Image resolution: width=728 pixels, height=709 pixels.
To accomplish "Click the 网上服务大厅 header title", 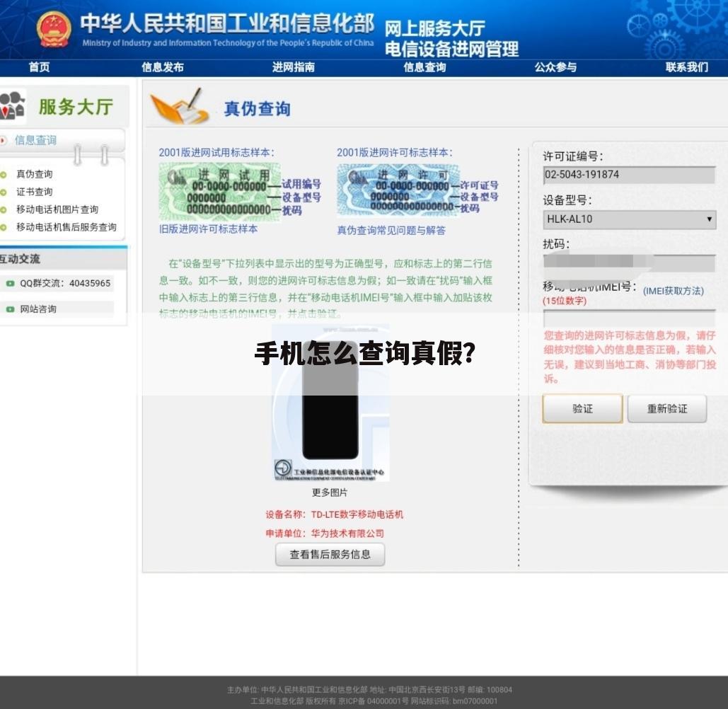I will (434, 28).
